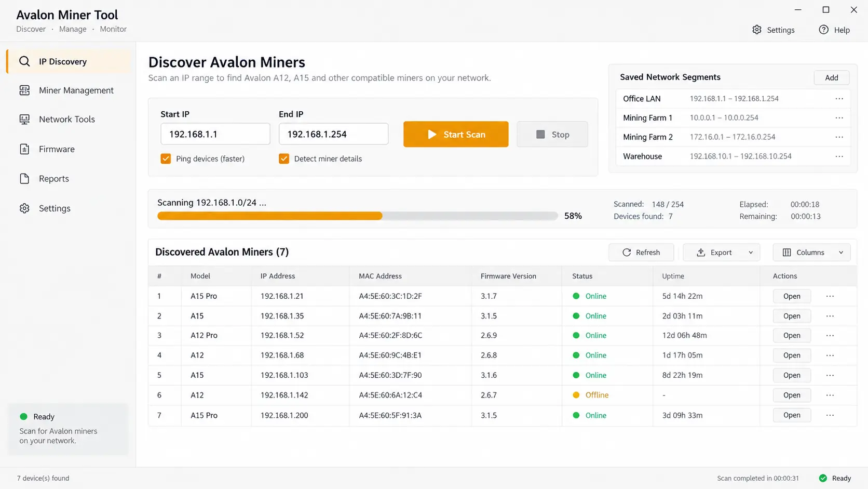Click the Start Scan button
Image resolution: width=868 pixels, height=489 pixels.
456,135
